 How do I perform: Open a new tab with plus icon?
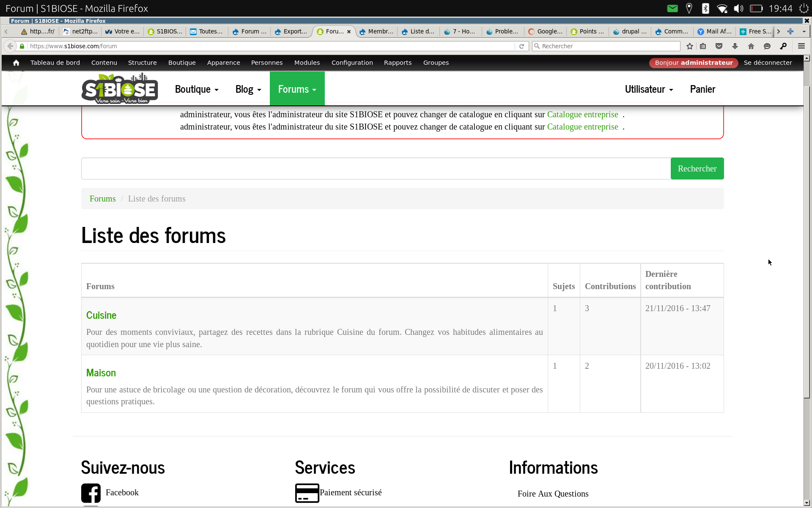point(790,31)
